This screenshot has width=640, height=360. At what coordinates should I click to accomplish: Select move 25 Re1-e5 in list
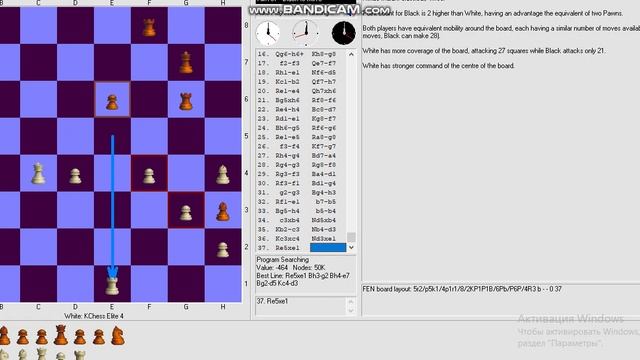tap(287, 137)
